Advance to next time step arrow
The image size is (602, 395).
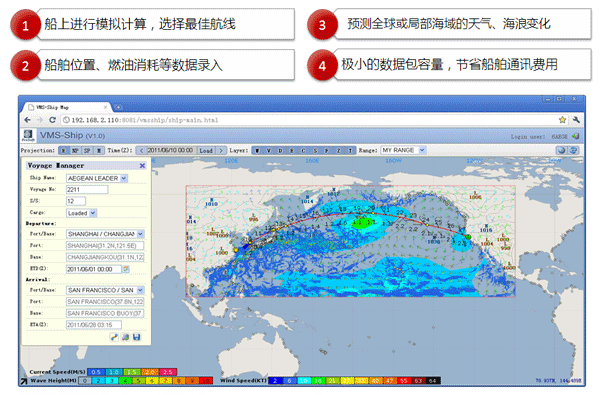click(x=221, y=150)
